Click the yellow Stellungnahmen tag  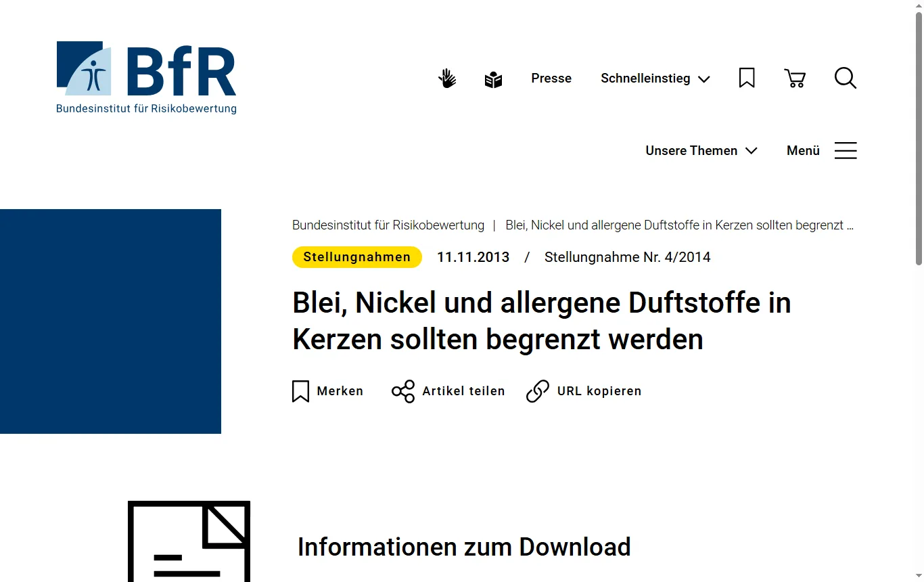(x=357, y=257)
